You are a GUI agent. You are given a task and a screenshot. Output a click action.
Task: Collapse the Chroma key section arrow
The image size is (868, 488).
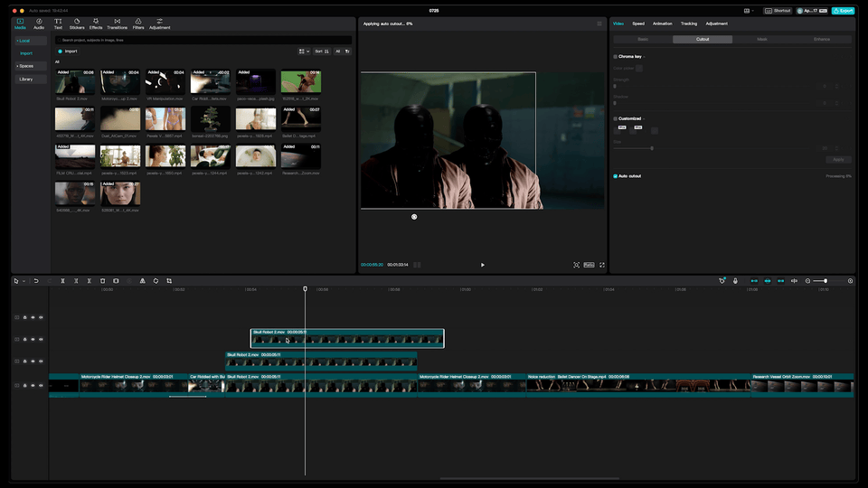(645, 56)
